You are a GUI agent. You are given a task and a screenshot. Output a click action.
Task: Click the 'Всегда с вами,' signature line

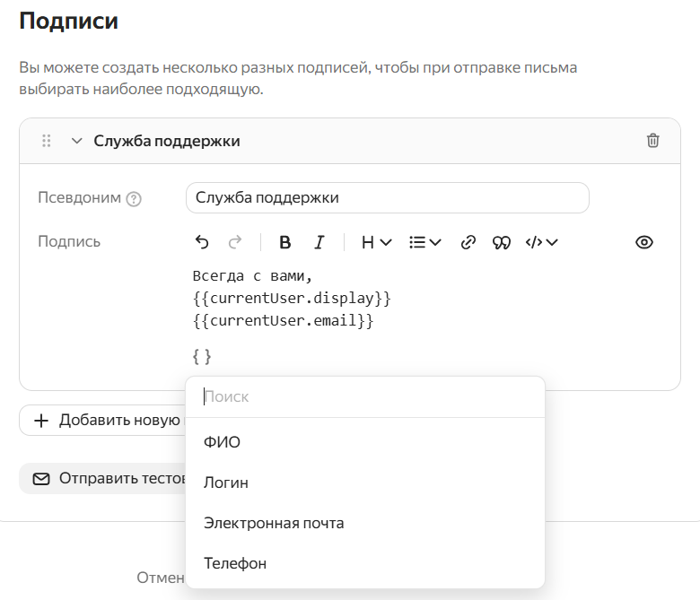252,276
